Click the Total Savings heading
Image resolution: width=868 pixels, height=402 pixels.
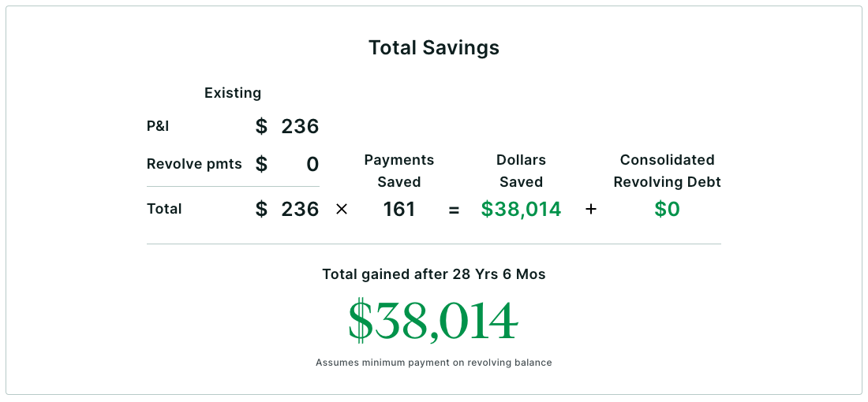point(434,47)
